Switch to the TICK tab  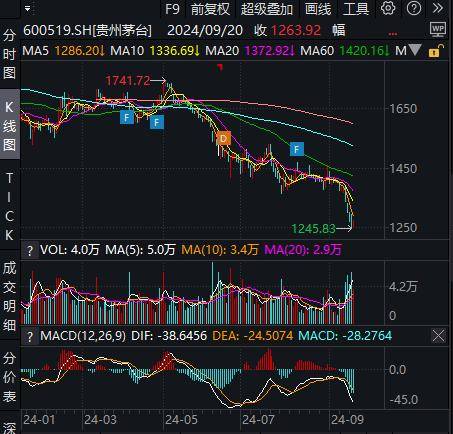tap(9, 207)
